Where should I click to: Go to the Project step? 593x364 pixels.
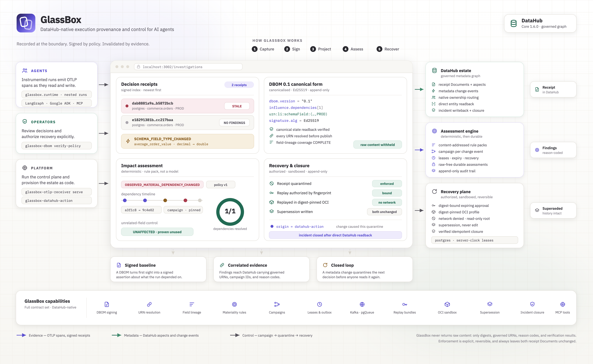point(320,49)
